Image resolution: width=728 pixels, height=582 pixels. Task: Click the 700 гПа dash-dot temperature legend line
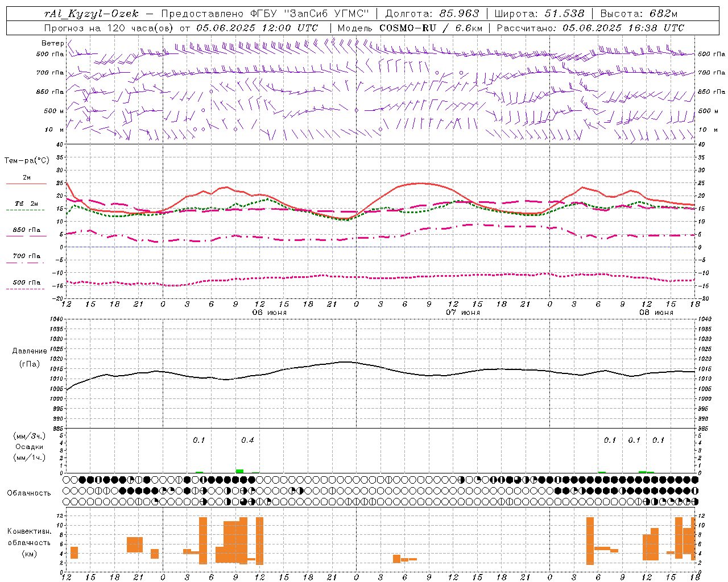pos(25,263)
